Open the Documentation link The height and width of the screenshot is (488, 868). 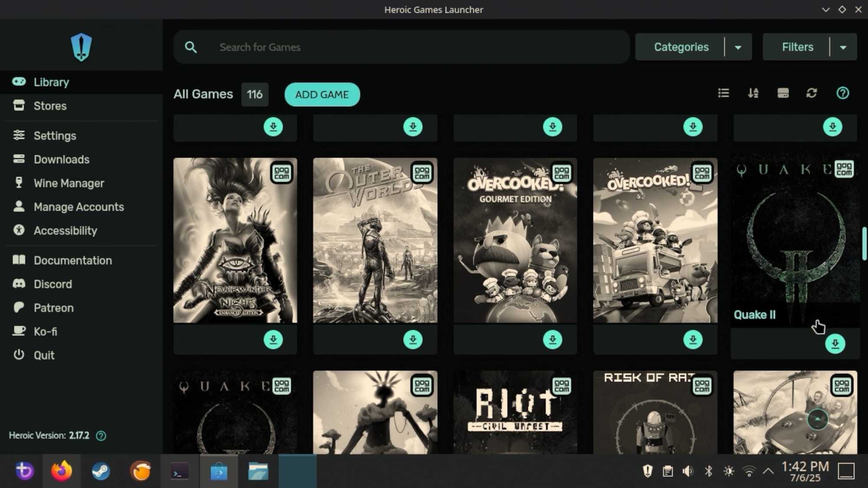pos(81,260)
